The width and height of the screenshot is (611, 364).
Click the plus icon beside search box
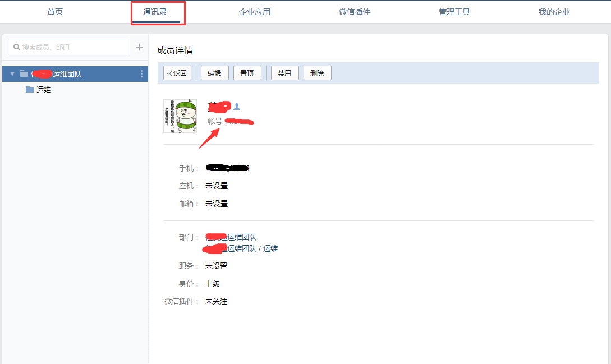tap(139, 47)
